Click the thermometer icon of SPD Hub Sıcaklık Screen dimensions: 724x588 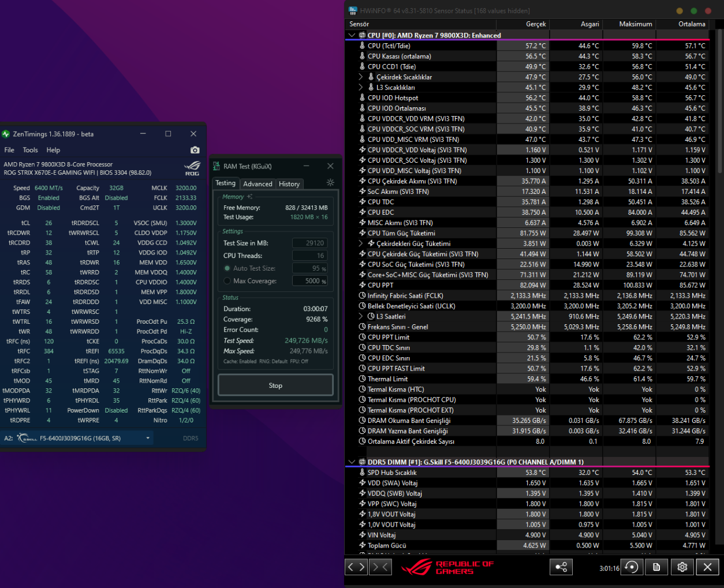362,473
